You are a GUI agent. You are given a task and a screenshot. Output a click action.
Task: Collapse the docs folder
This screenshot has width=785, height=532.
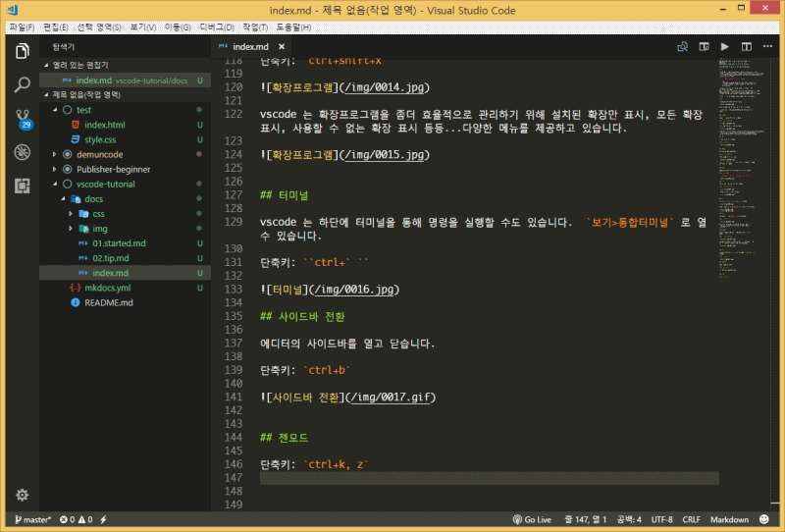[x=63, y=199]
